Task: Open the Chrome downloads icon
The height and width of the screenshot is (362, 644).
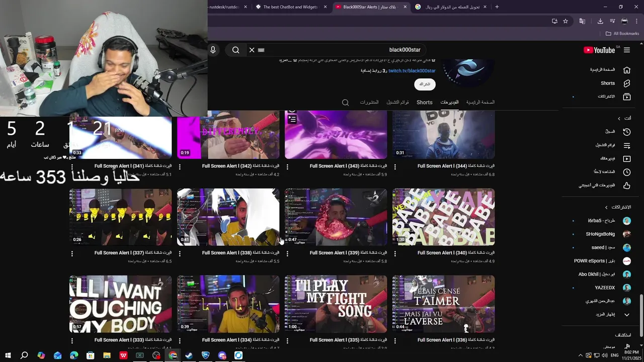Action: pyautogui.click(x=600, y=21)
